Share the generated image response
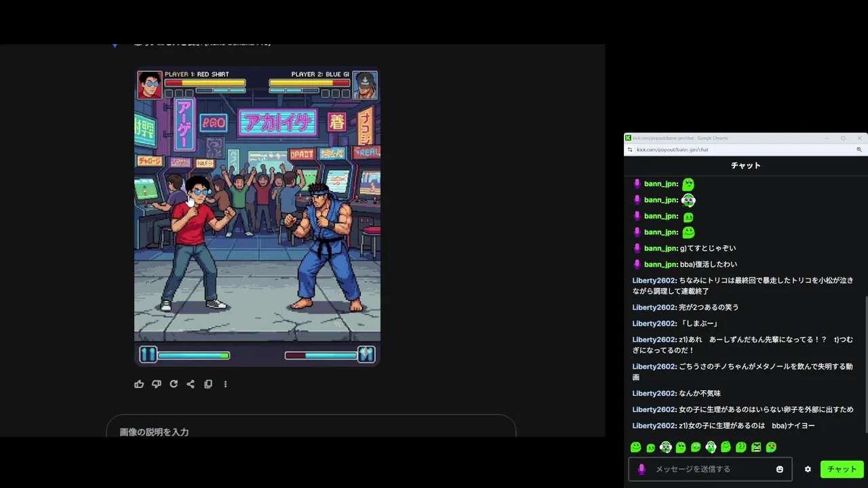 [191, 384]
